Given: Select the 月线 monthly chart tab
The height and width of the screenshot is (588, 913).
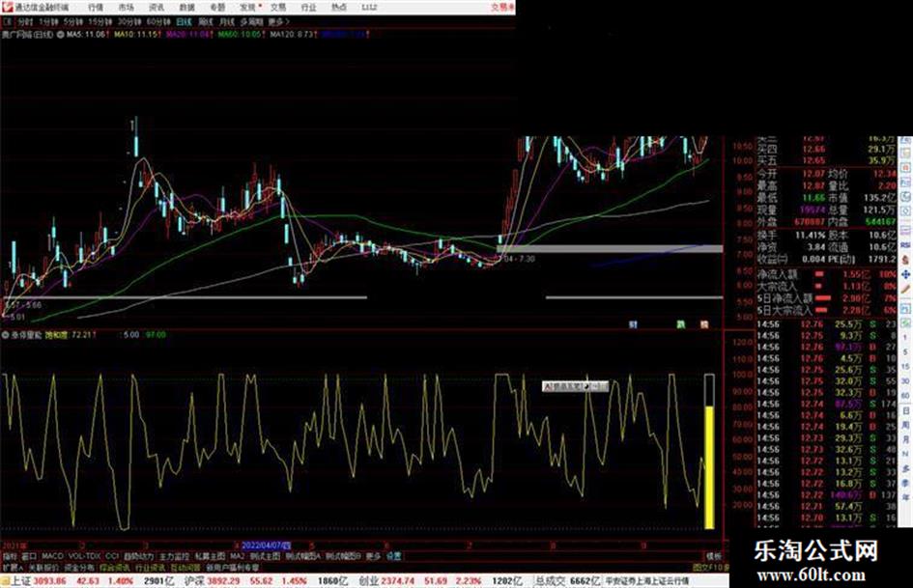Looking at the screenshot, I should coord(226,22).
